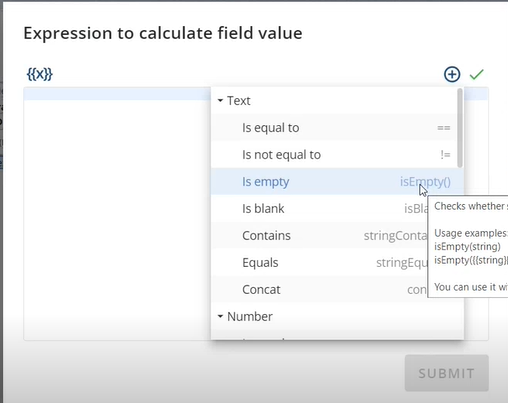Image resolution: width=508 pixels, height=403 pixels.
Task: Click the == operator symbol hint
Action: [444, 128]
